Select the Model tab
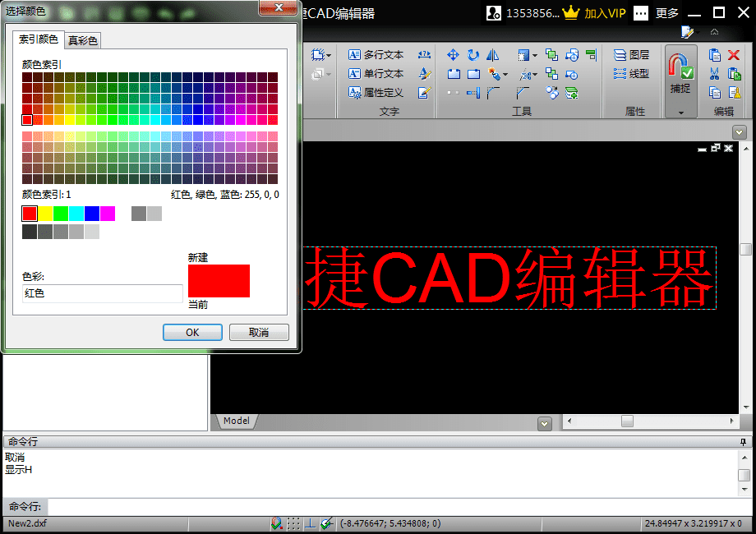Viewport: 756px width, 534px height. tap(236, 421)
